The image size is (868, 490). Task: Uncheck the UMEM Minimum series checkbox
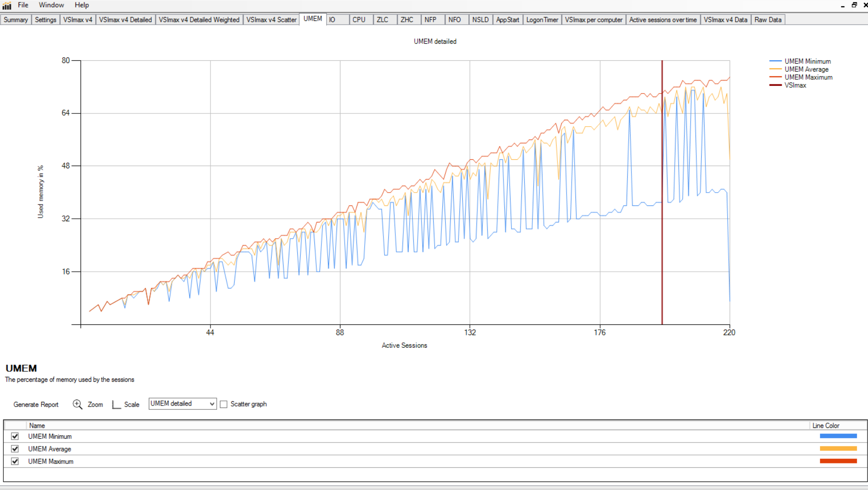(15, 436)
